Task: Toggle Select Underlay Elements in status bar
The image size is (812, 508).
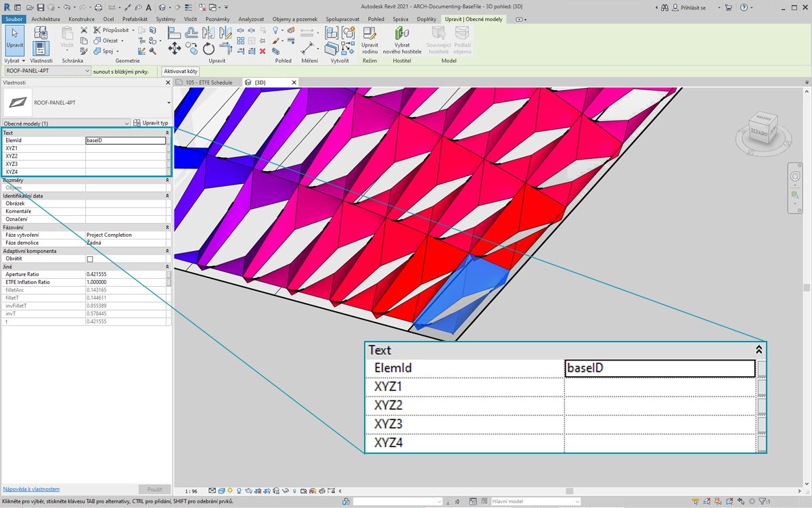Action: click(708, 501)
